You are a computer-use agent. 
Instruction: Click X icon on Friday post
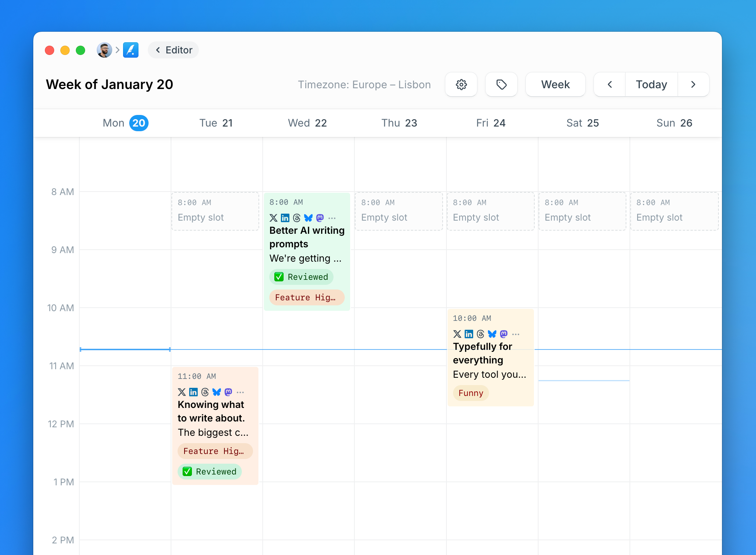(x=457, y=334)
